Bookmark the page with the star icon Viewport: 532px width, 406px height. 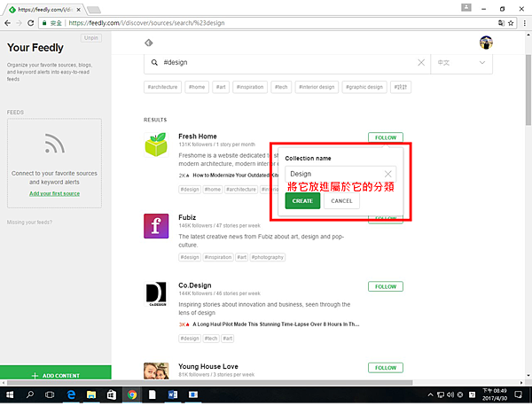tap(511, 23)
